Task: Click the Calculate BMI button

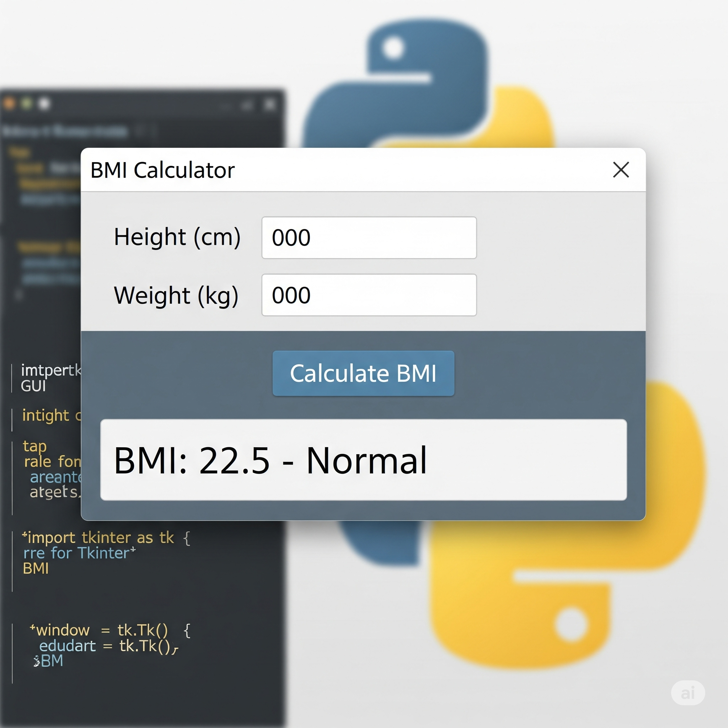Action: (363, 373)
